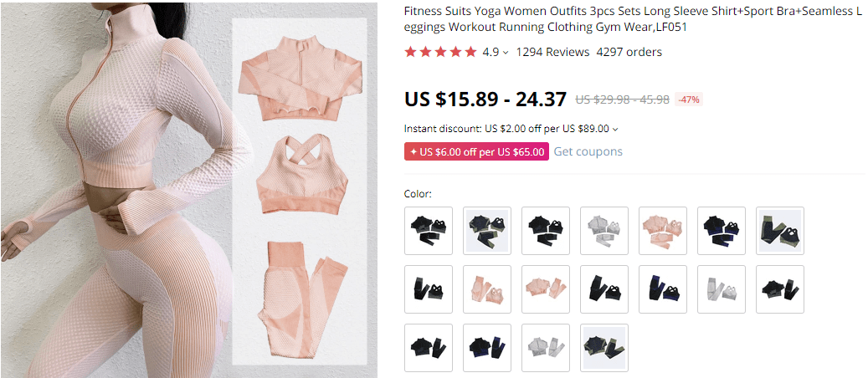The height and width of the screenshot is (378, 868).
Task: Pick the black and blue three-piece set swatch
Action: click(x=721, y=231)
